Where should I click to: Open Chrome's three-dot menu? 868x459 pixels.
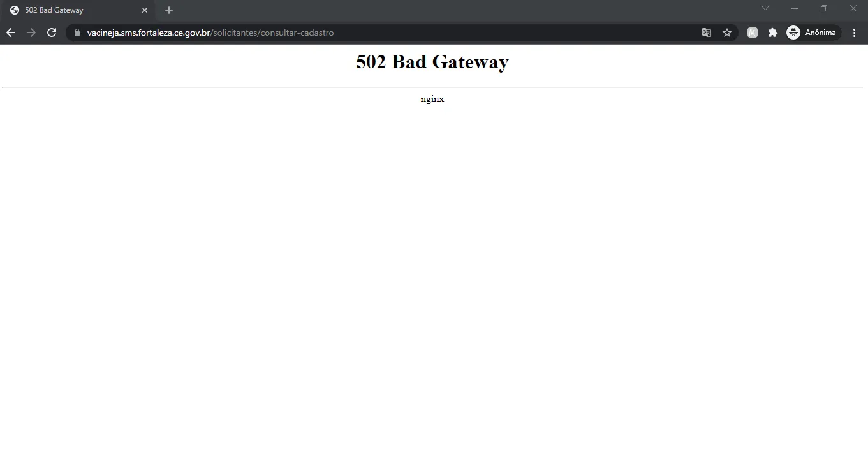tap(855, 33)
